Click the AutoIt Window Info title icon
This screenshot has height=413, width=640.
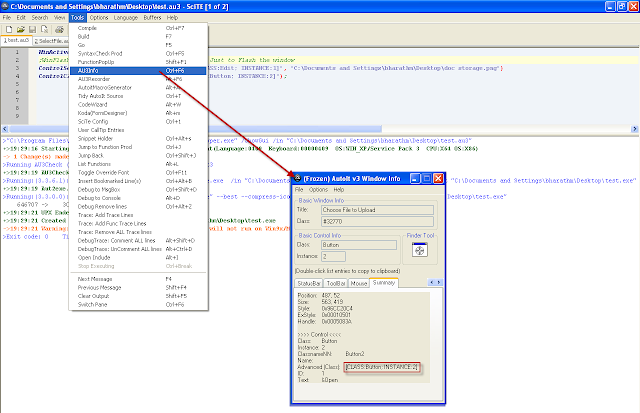(x=298, y=178)
